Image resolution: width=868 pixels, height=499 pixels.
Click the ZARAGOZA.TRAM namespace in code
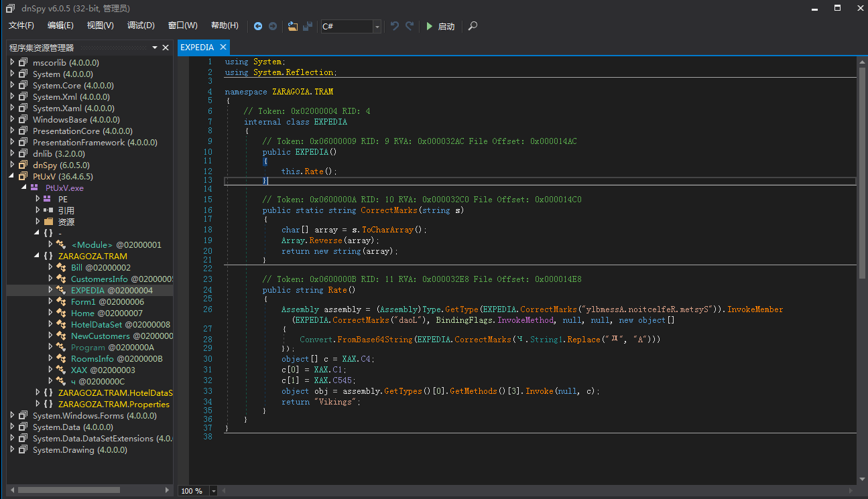pyautogui.click(x=302, y=92)
